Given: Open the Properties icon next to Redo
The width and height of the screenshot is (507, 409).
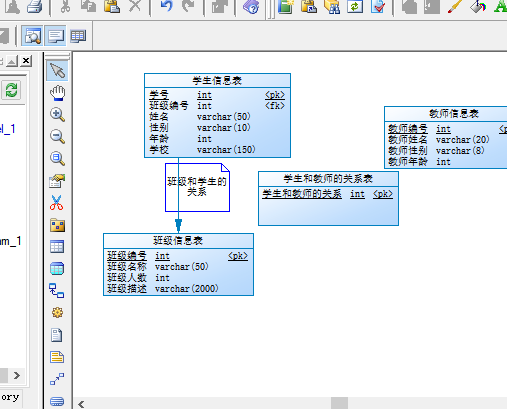Looking at the screenshot, I should pos(219,7).
